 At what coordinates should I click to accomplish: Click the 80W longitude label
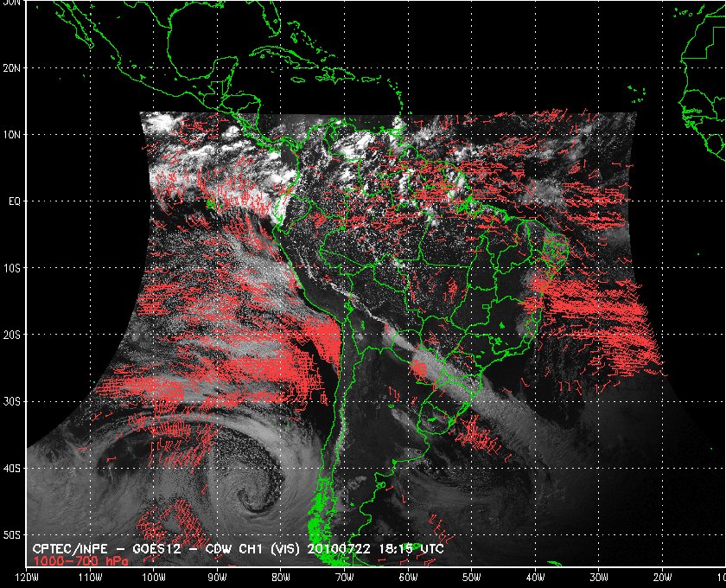coord(281,578)
